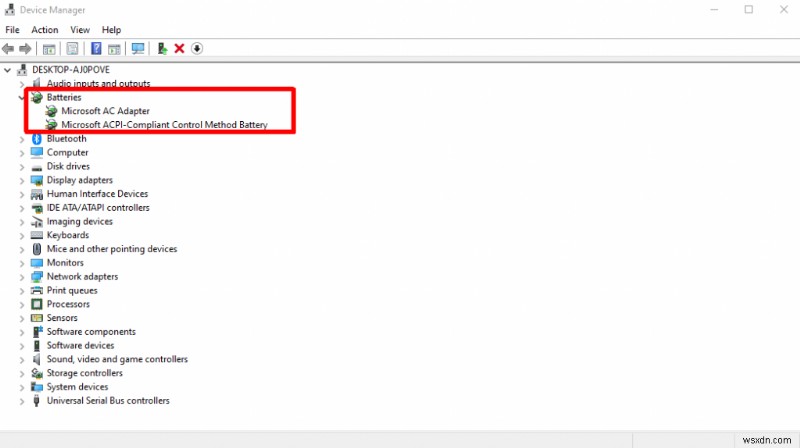
Task: Select Software components label
Action: pyautogui.click(x=91, y=332)
